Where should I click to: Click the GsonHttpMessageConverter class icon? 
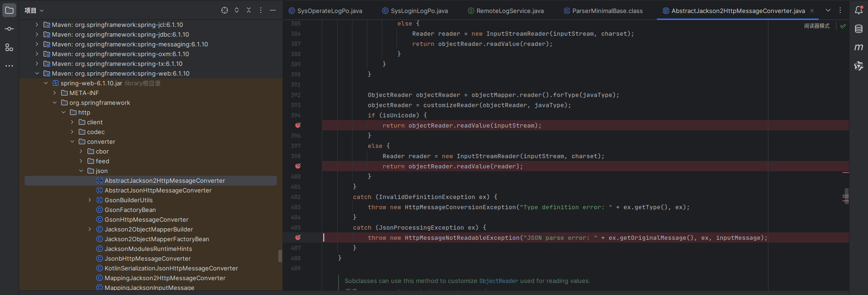coord(100,219)
